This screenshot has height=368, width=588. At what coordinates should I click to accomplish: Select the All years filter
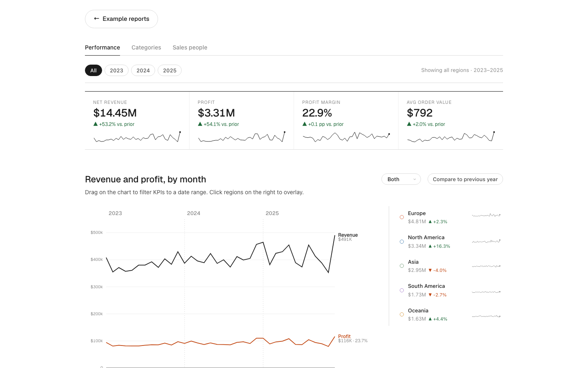click(x=94, y=70)
